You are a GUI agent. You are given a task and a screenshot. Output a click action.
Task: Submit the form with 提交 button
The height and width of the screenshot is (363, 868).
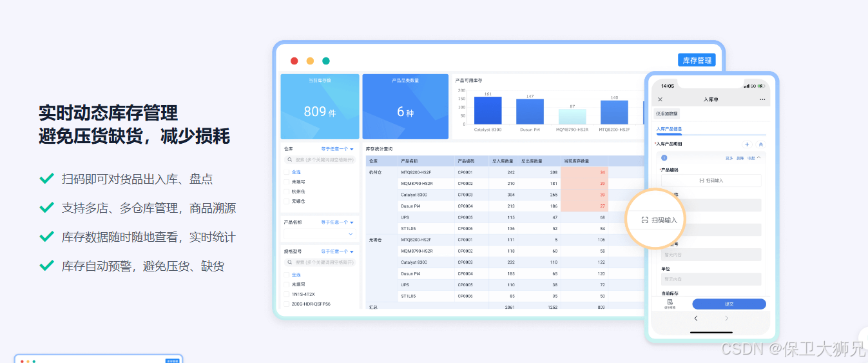(x=729, y=304)
